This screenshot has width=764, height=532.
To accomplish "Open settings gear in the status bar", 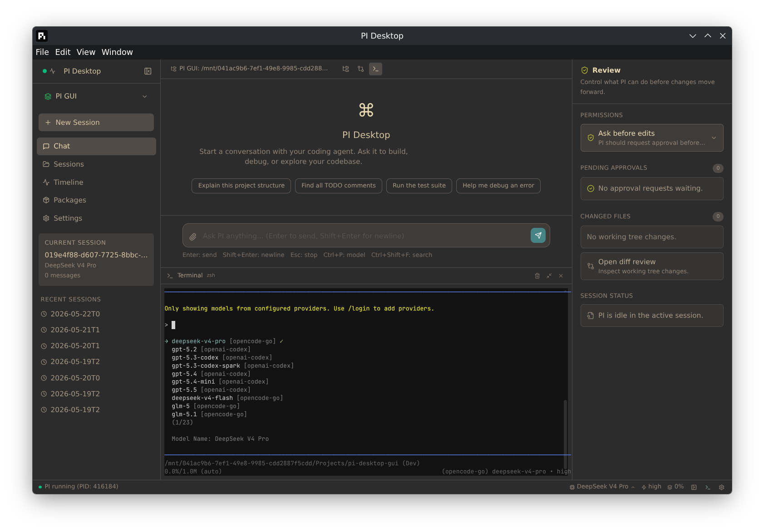I will pos(722,487).
